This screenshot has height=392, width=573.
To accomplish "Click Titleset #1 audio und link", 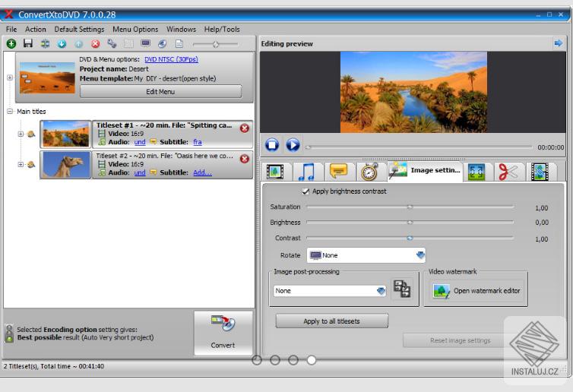I will coord(140,142).
